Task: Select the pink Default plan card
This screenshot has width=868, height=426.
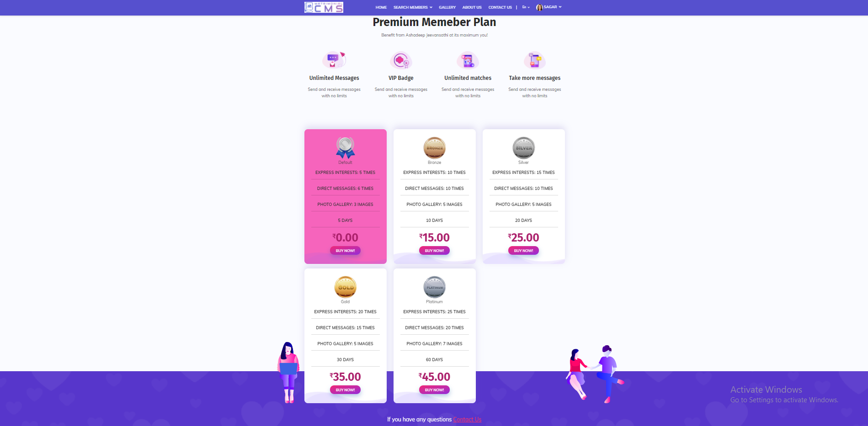Action: tap(345, 196)
